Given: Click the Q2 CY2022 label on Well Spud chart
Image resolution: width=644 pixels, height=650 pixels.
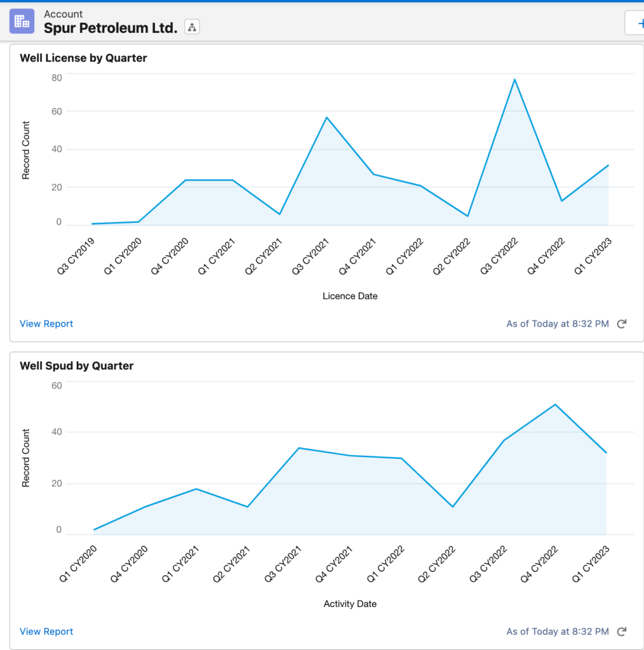Looking at the screenshot, I should [436, 564].
